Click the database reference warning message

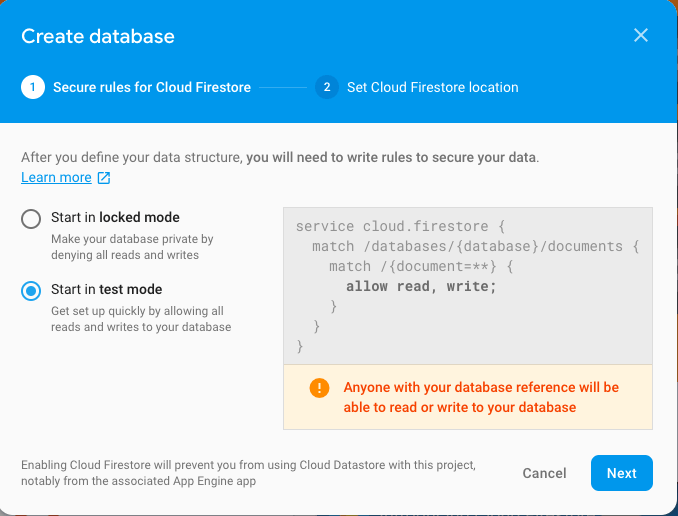(x=481, y=397)
